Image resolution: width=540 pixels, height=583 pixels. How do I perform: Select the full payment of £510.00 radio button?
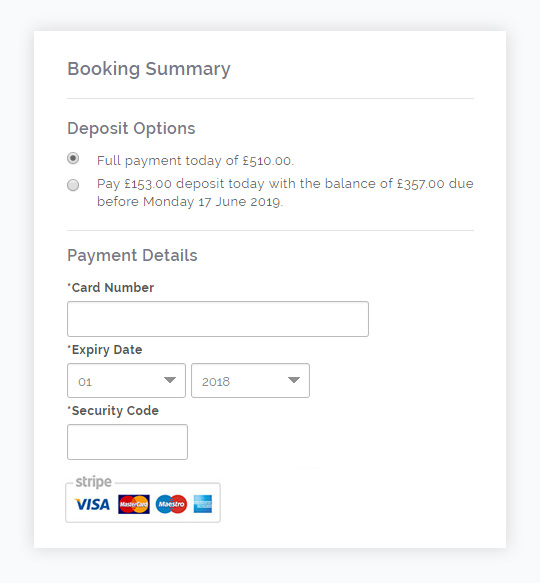73,158
